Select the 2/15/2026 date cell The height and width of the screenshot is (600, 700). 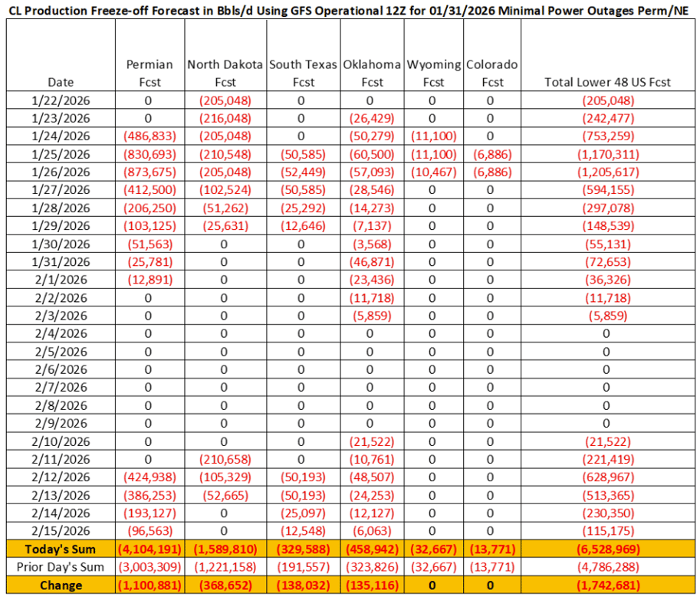coord(61,531)
